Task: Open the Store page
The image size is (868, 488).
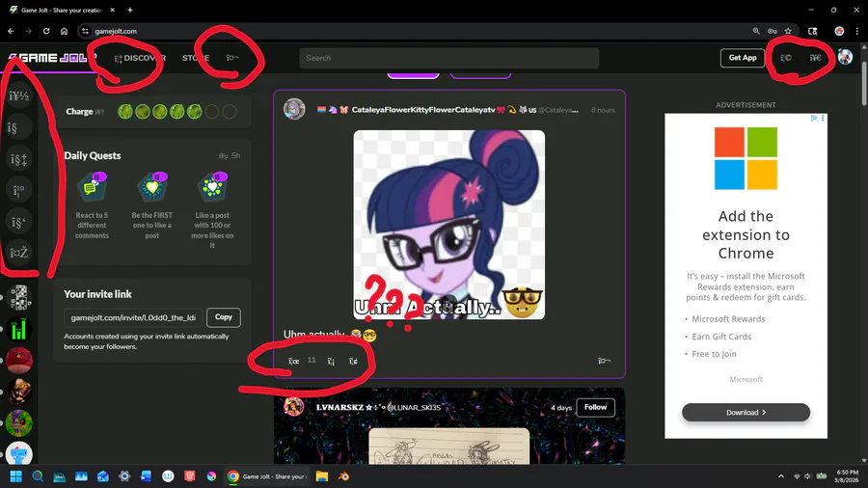Action: click(x=196, y=58)
